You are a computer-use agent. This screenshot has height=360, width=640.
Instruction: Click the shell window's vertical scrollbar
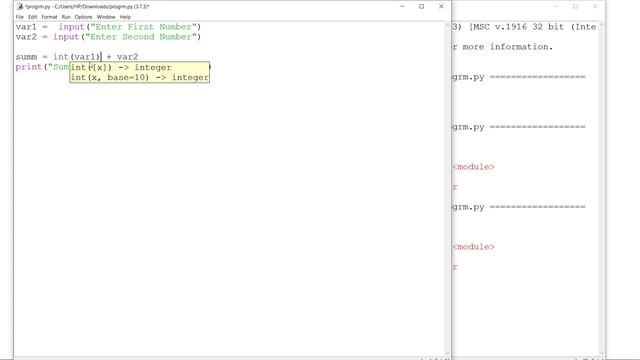[602, 188]
